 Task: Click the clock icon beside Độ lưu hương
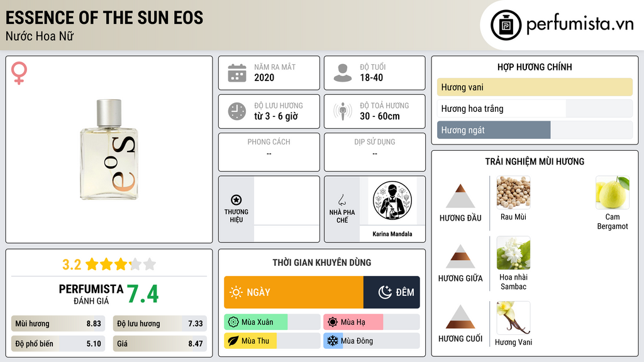(237, 111)
